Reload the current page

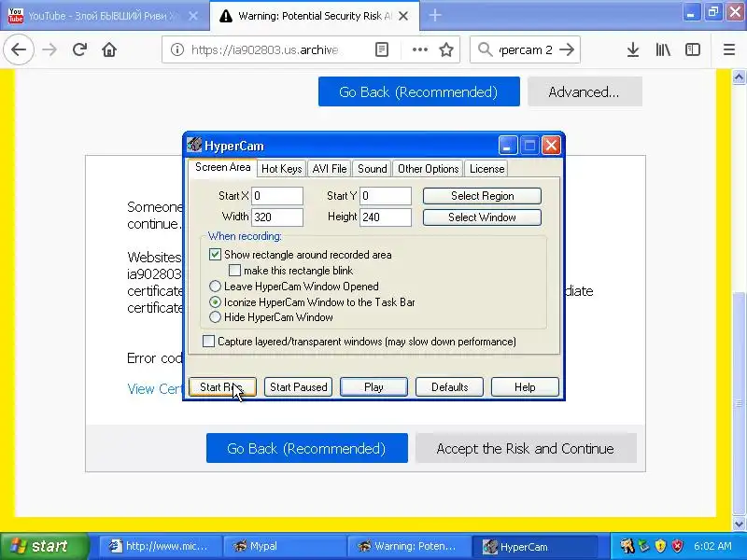(79, 49)
